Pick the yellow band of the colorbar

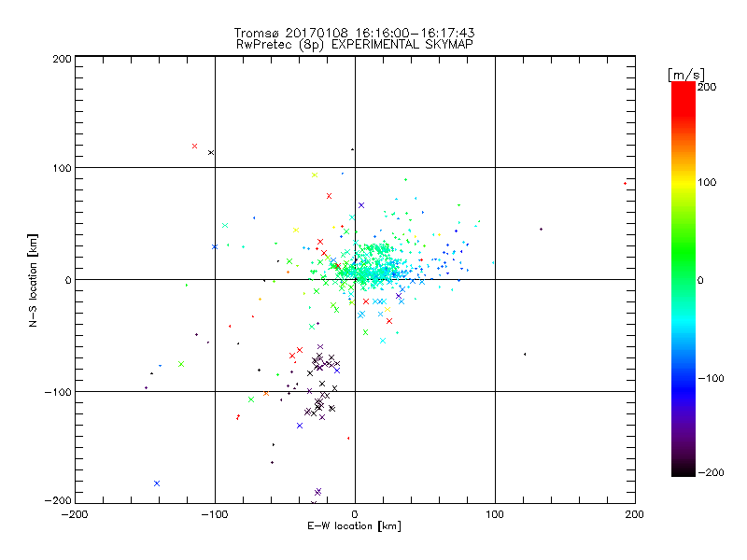[684, 183]
